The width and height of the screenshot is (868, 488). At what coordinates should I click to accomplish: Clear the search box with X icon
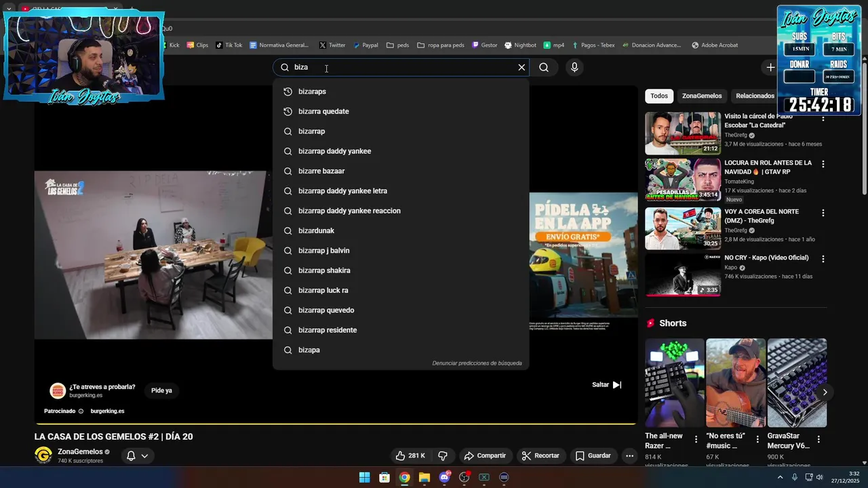pyautogui.click(x=521, y=67)
